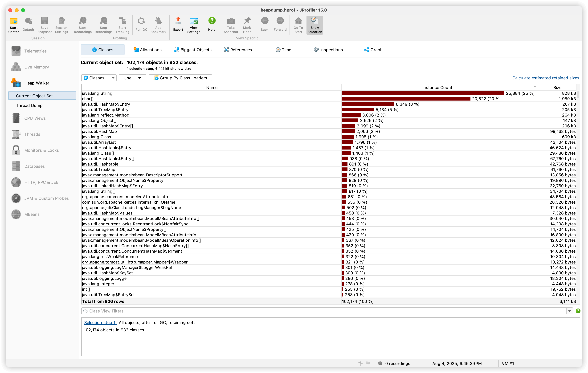
Task: Click the Add Bookmark icon
Action: 158,25
